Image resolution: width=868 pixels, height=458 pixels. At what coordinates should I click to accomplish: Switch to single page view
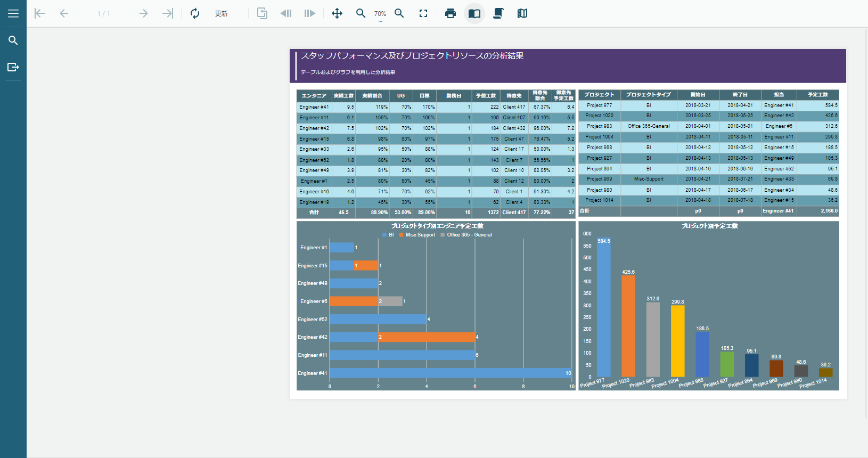pos(474,13)
